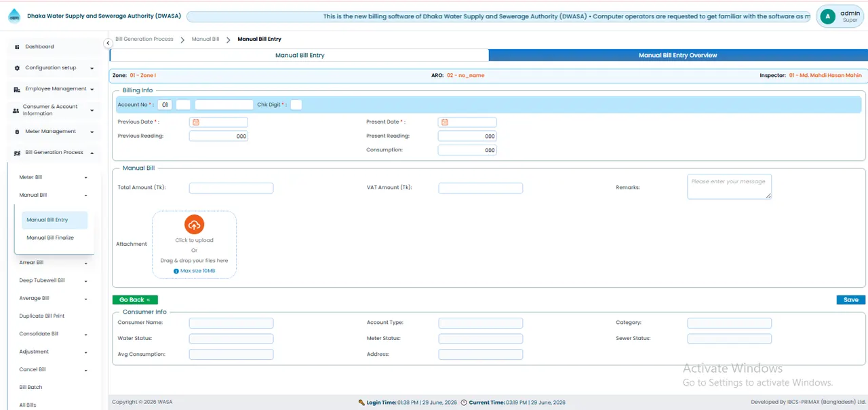This screenshot has height=410, width=868.
Task: Open Duplicate Bill Print menu item
Action: click(42, 316)
